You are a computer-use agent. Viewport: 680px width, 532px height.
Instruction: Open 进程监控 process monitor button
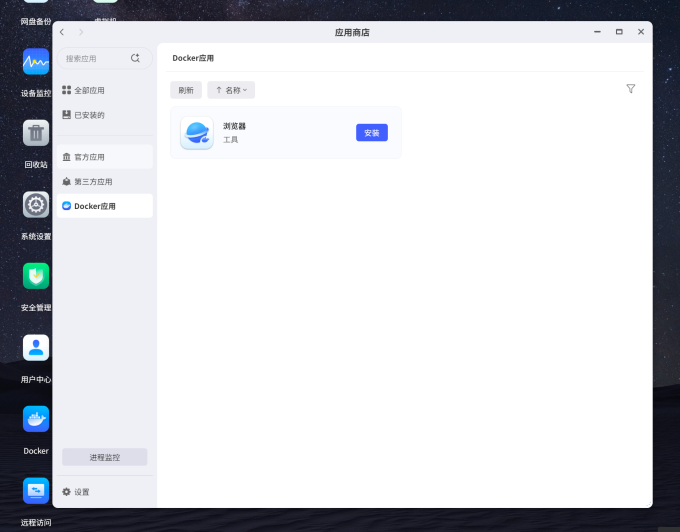click(105, 457)
